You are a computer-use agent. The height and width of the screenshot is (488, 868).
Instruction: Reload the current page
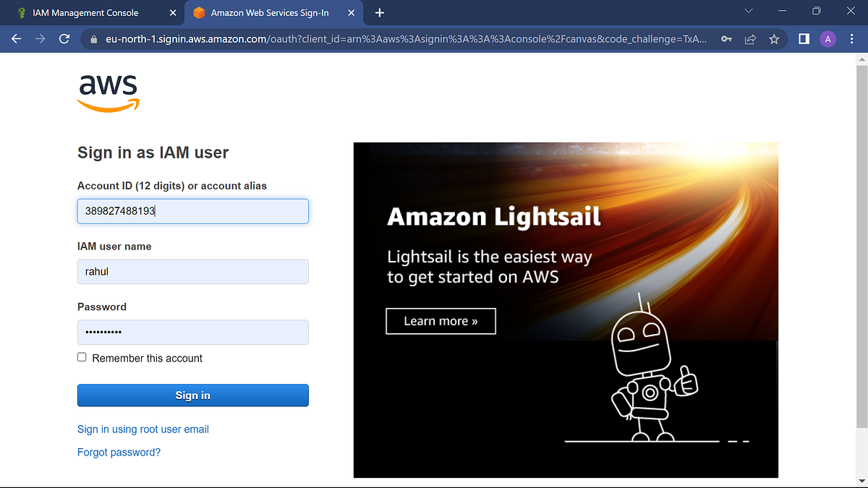point(64,39)
